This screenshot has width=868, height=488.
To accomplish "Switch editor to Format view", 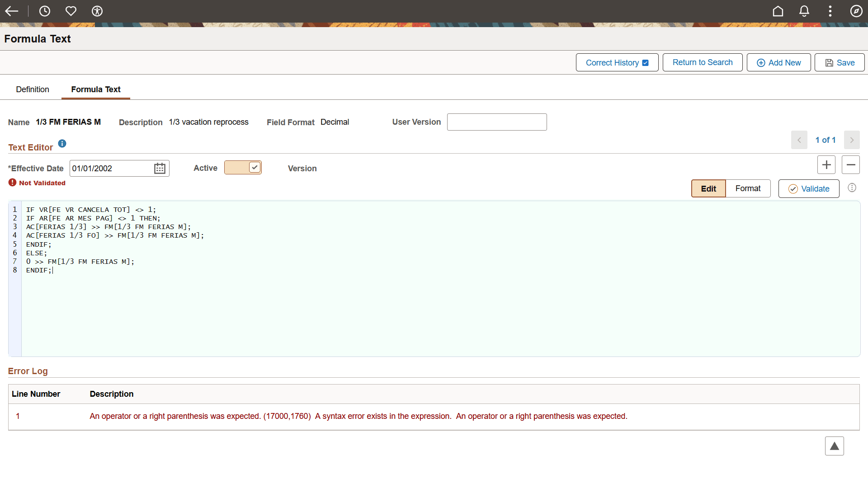I will click(748, 188).
